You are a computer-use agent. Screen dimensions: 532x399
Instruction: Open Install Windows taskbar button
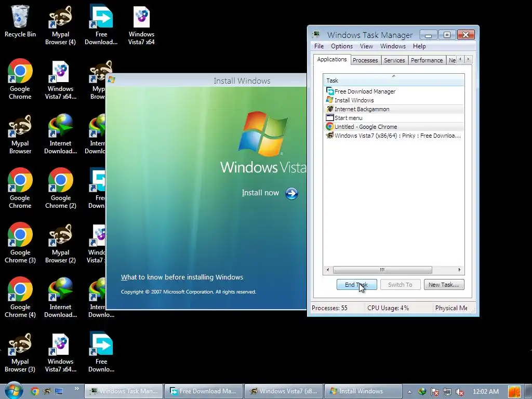pos(363,391)
